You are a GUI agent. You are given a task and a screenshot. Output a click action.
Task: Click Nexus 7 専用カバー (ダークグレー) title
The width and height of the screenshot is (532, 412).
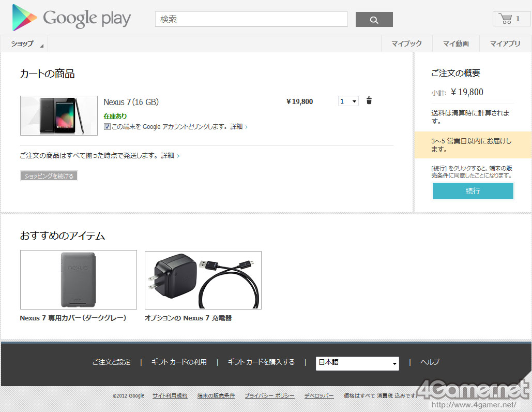[x=73, y=318]
